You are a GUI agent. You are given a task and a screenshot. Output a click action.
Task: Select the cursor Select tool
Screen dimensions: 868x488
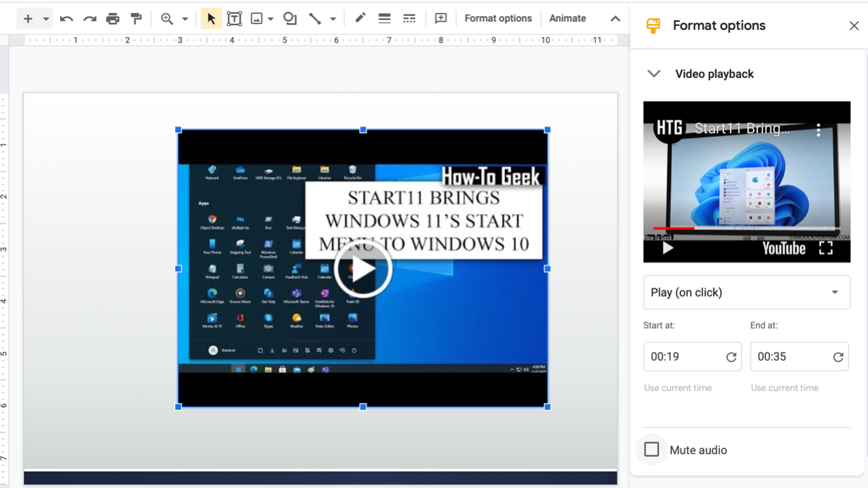(210, 18)
